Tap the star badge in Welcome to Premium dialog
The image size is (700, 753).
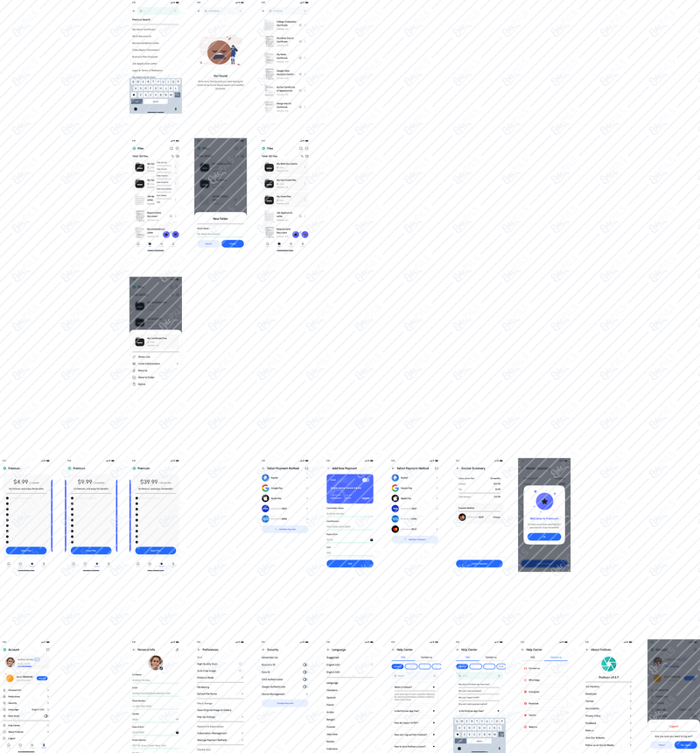(x=544, y=502)
